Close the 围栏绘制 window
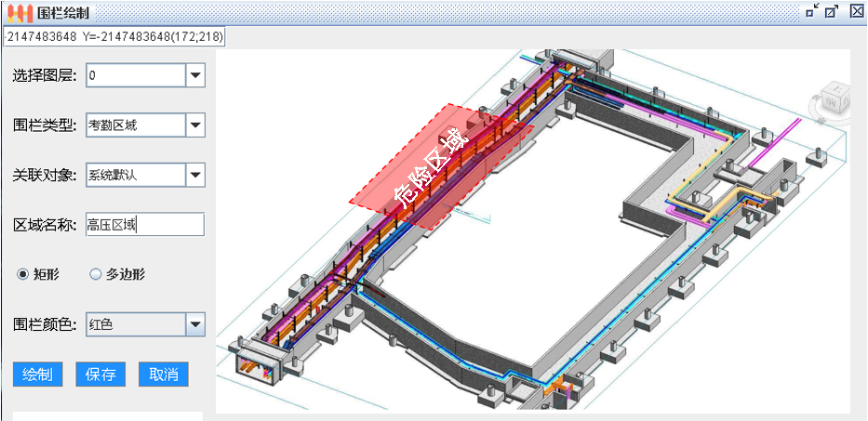The width and height of the screenshot is (868, 421). click(x=853, y=12)
